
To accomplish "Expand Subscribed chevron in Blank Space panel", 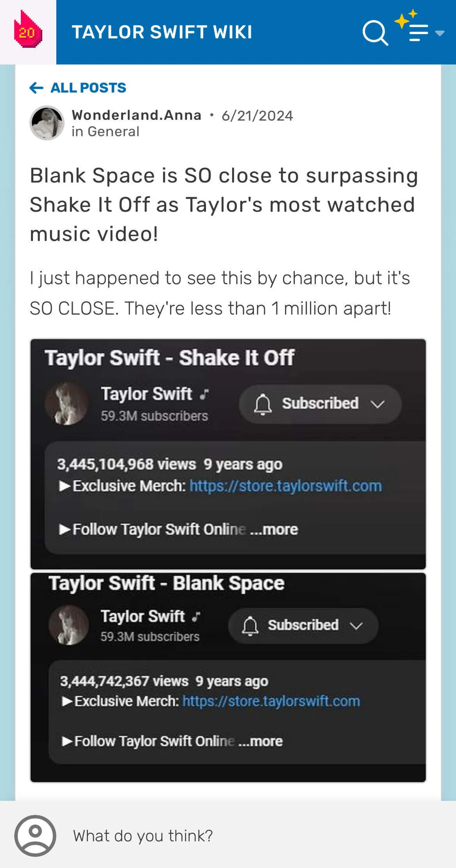I will click(x=356, y=626).
